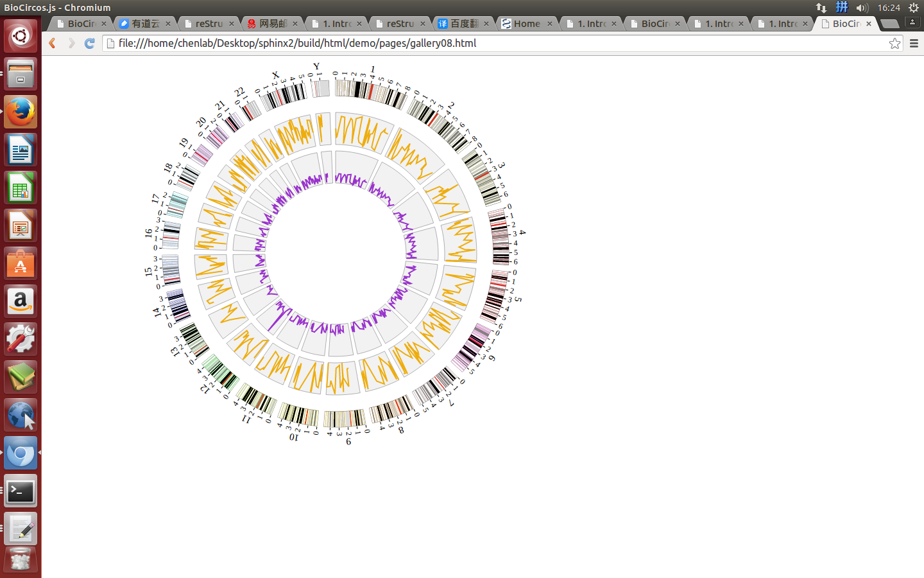Click chromosome label 19 on the ideogram
The width and height of the screenshot is (924, 578).
(184, 143)
